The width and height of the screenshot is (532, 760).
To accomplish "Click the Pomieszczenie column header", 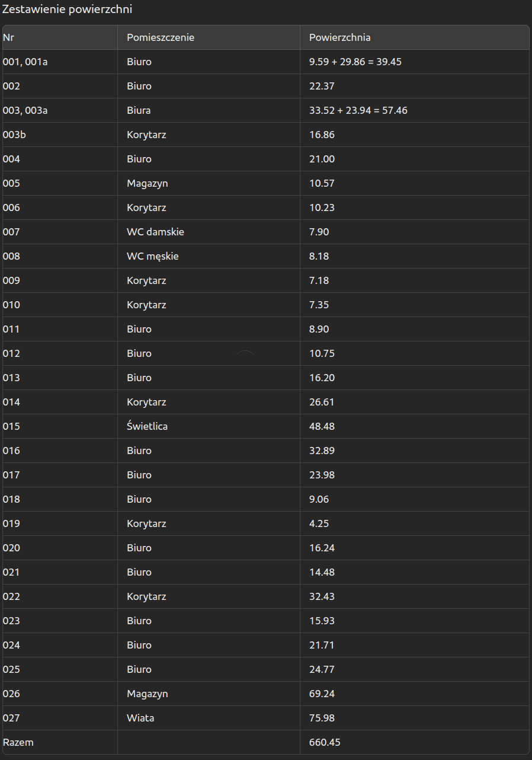I will click(161, 37).
